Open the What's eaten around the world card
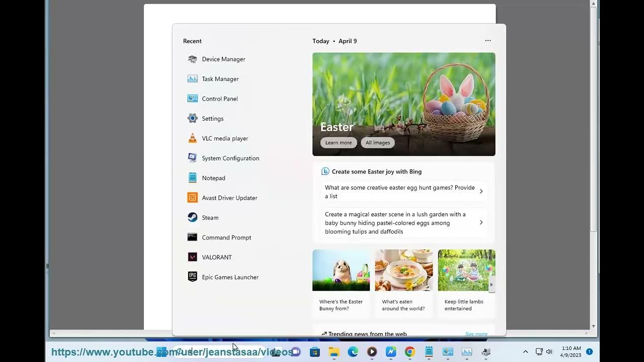Viewport: 644px width, 362px height. click(x=404, y=284)
